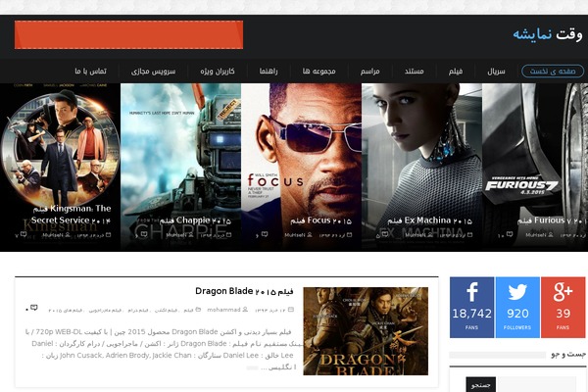Open the مراسم menu item
The image size is (588, 392).
370,72
